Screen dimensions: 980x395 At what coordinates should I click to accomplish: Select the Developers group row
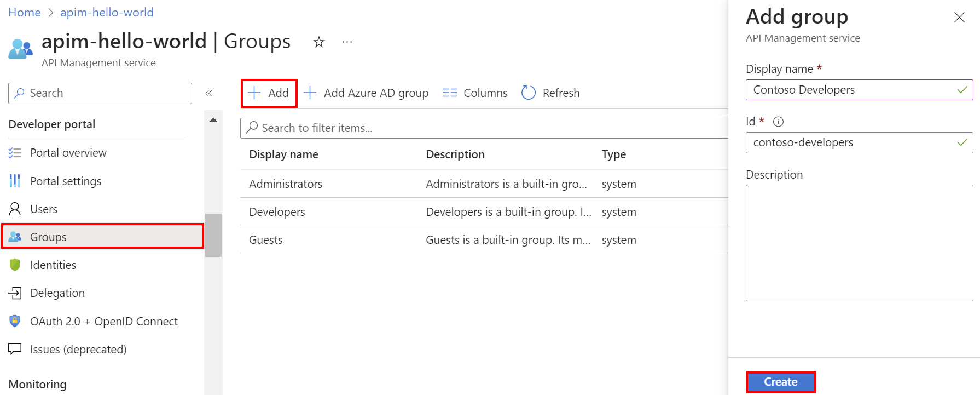(x=277, y=212)
